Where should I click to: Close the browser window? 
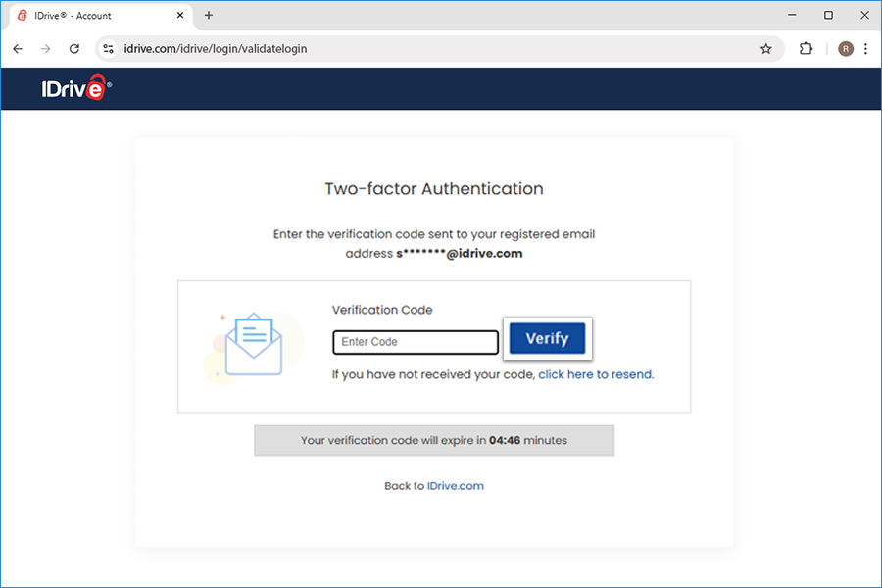(864, 16)
